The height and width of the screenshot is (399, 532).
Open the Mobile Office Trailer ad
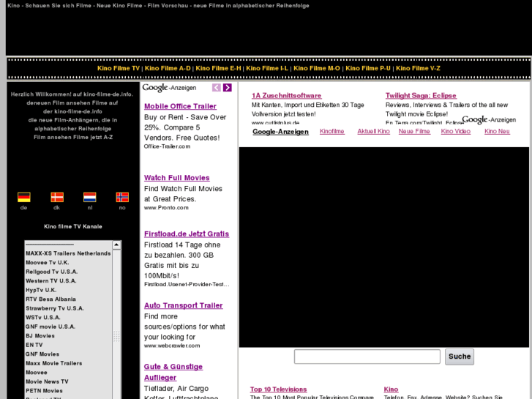coord(180,106)
